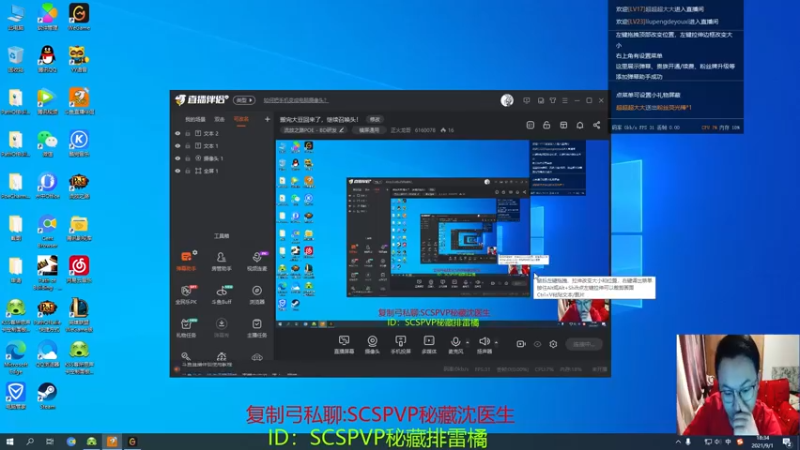Show hidden tray icons chevron
The height and width of the screenshot is (450, 800).
click(678, 442)
